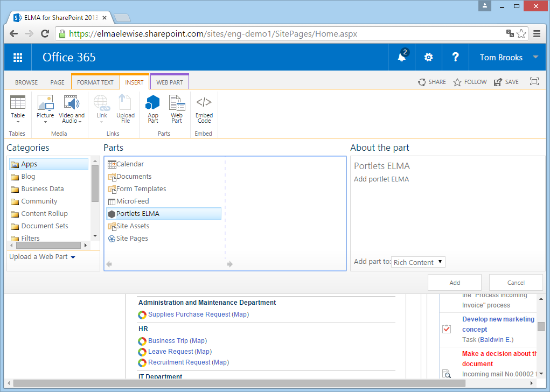The width and height of the screenshot is (550, 392).
Task: Expand Upload a Web Part section
Action: pyautogui.click(x=42, y=257)
